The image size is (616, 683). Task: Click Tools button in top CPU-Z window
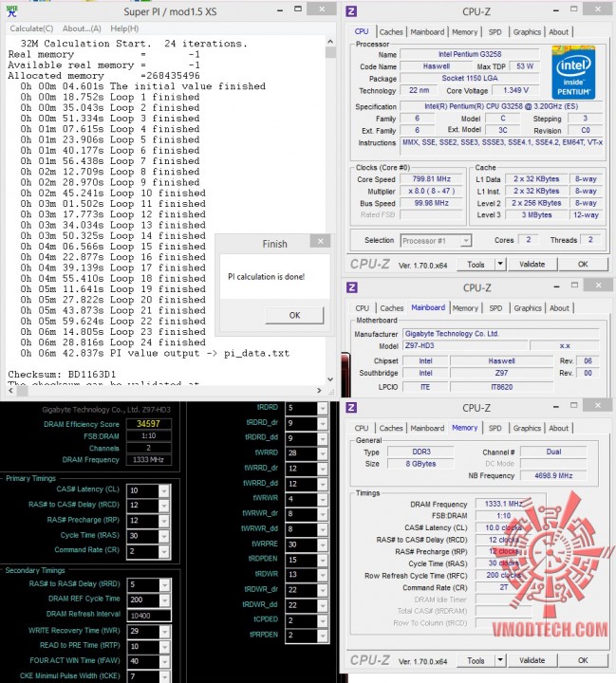point(476,265)
